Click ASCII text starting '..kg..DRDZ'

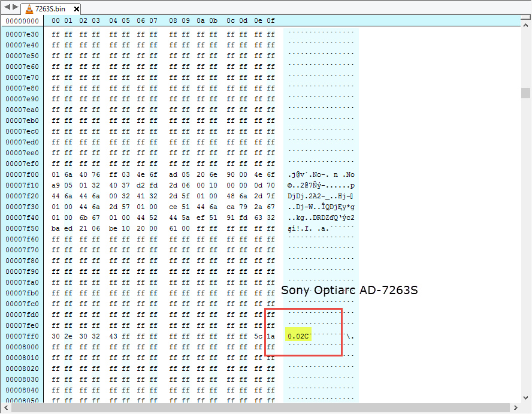(321, 217)
